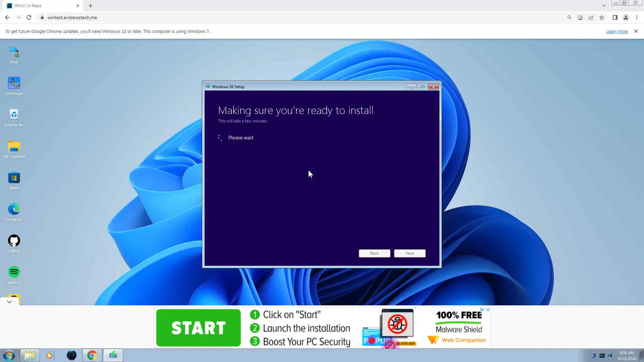
Task: Bookmark this page with star icon
Action: coord(602,17)
